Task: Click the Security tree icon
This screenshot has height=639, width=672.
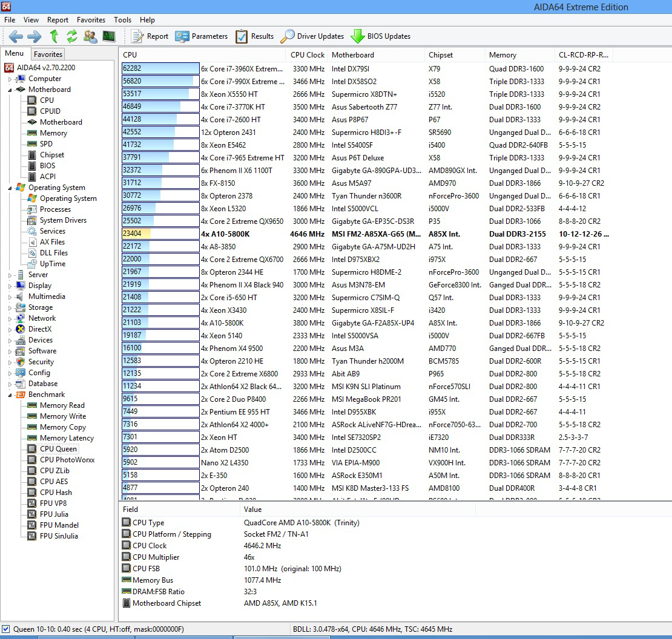Action: (x=20, y=362)
